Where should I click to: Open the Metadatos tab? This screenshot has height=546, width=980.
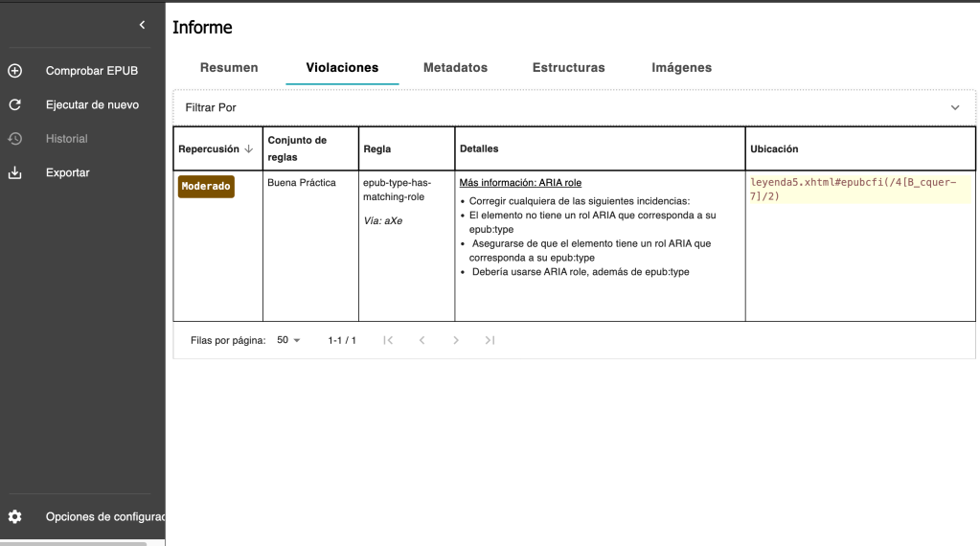coord(455,68)
